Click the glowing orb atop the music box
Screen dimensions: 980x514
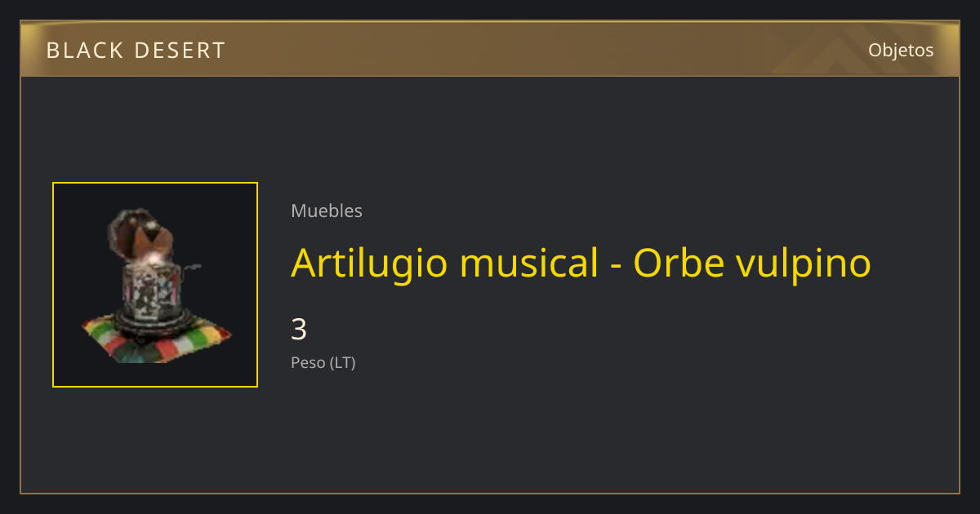pyautogui.click(x=151, y=257)
